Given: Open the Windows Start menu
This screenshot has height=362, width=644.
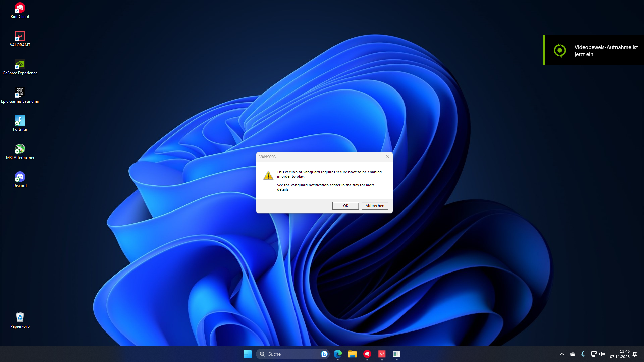Looking at the screenshot, I should click(x=248, y=354).
